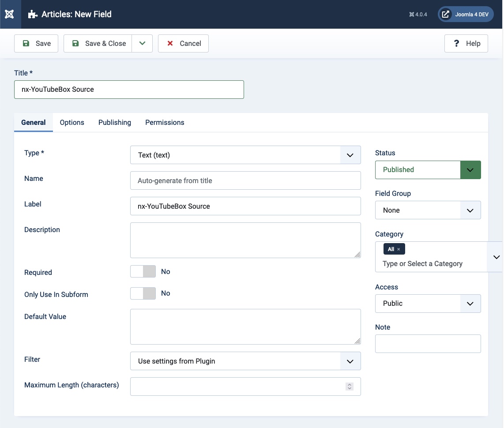
Task: Open the Field Group dropdown
Action: [x=428, y=210]
